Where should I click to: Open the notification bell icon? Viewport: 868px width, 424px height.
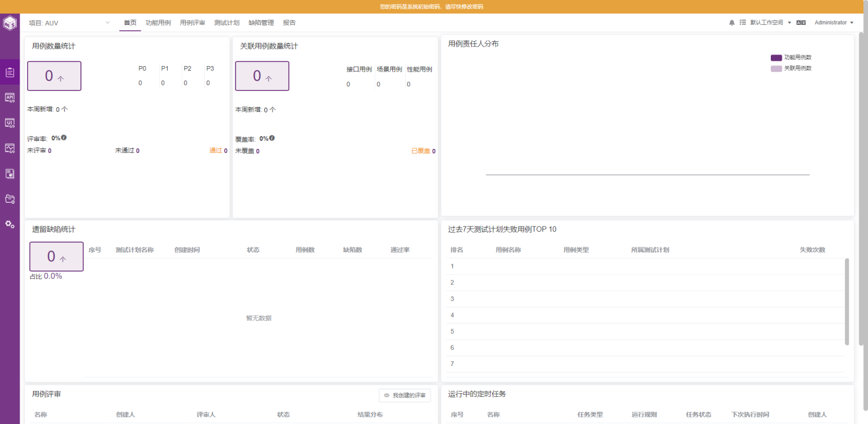point(732,23)
